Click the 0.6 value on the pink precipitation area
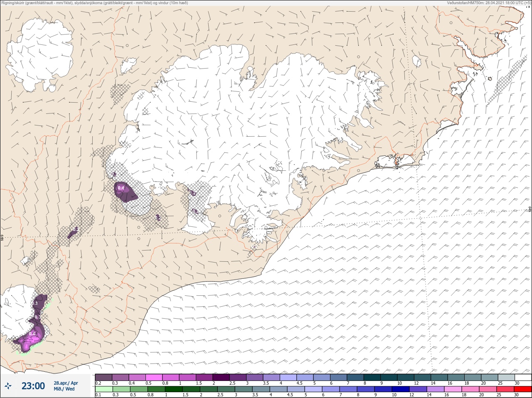 [x=32, y=334]
